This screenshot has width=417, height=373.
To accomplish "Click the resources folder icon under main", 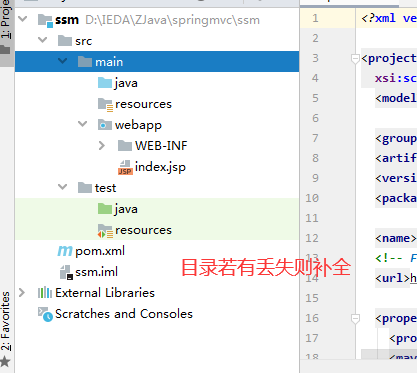I will (x=105, y=104).
